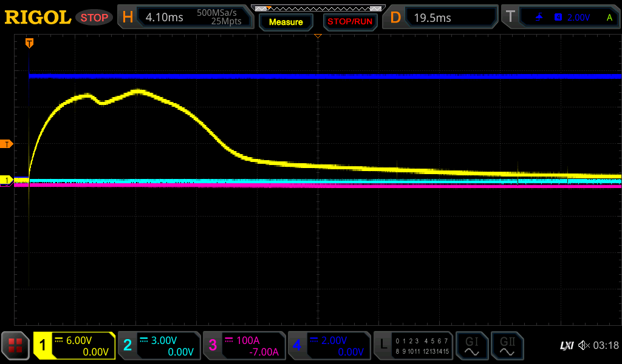622x364 pixels.
Task: Expand the horizontal timebase H 4.10ms panel
Action: [x=185, y=18]
